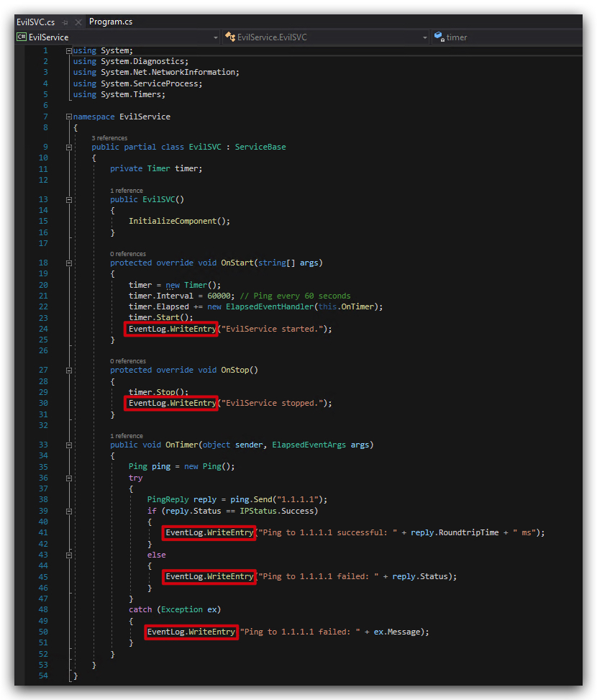Image resolution: width=597 pixels, height=700 pixels.
Task: Click the field icon beside timer
Action: 439,37
